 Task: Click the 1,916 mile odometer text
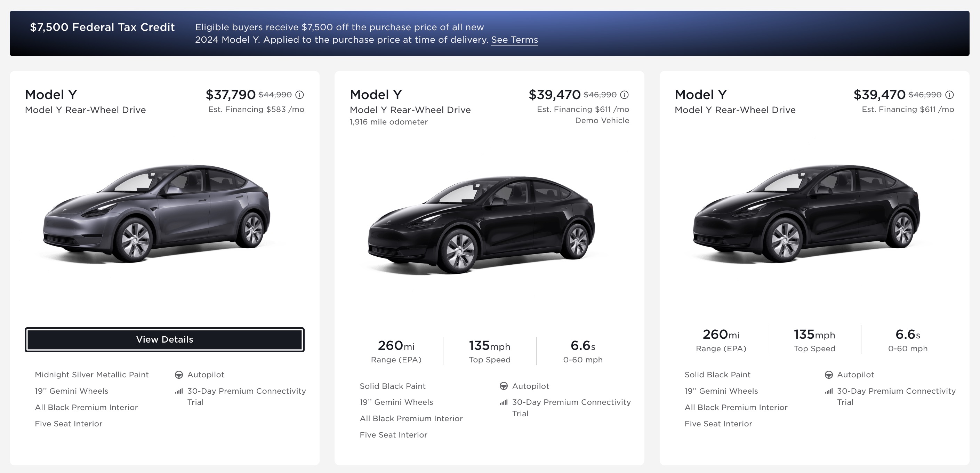[388, 122]
